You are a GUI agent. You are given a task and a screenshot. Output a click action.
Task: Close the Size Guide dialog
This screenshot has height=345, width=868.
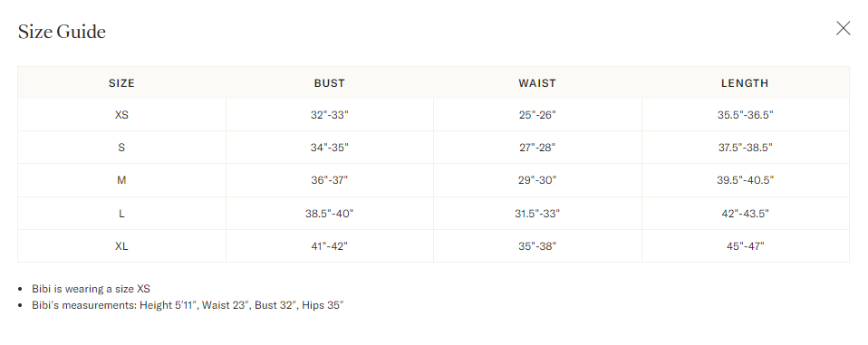pos(843,28)
